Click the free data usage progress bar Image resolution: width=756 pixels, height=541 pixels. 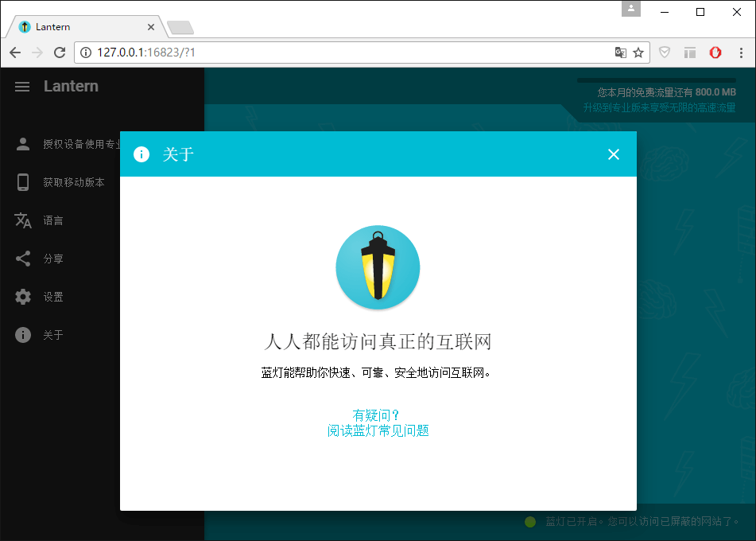(656, 80)
